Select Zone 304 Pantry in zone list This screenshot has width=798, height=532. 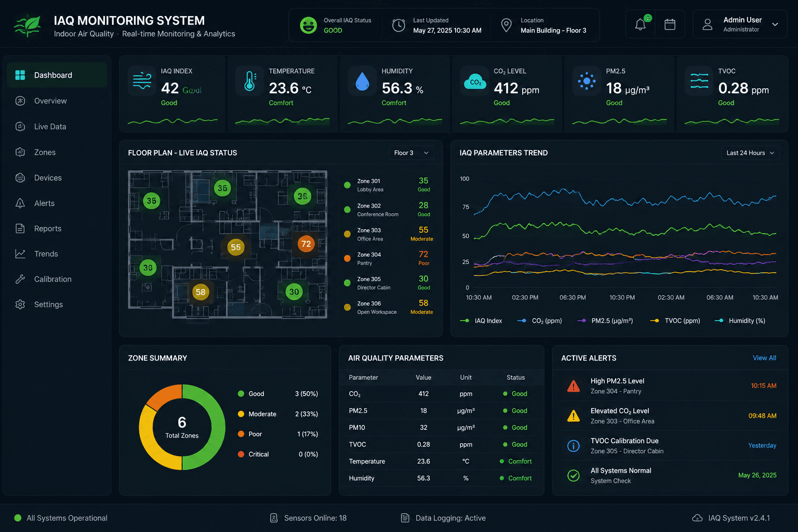click(x=388, y=258)
